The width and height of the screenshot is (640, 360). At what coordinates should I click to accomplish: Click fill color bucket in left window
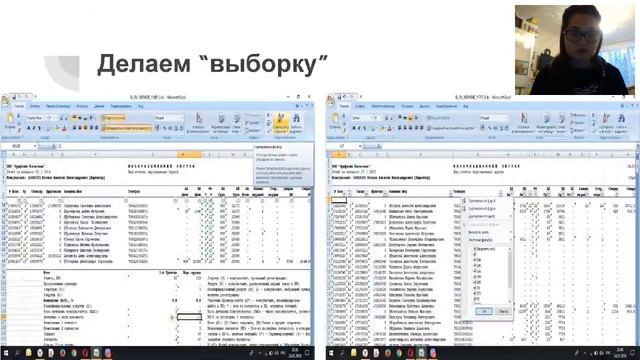[56, 128]
